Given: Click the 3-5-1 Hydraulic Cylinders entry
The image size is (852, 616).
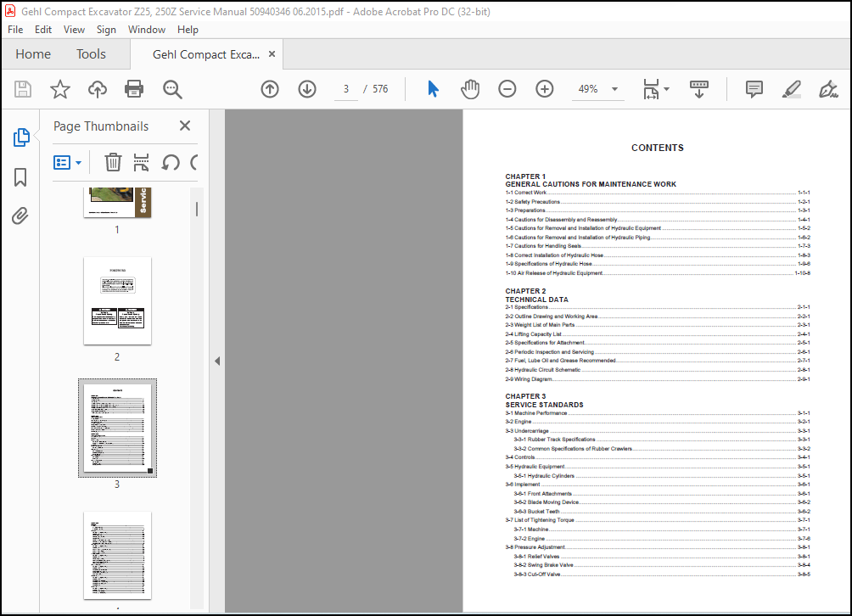Looking at the screenshot, I should click(x=662, y=476).
